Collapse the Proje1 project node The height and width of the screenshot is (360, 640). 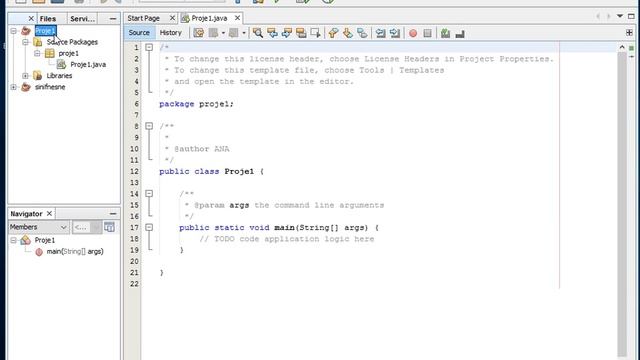click(13, 31)
